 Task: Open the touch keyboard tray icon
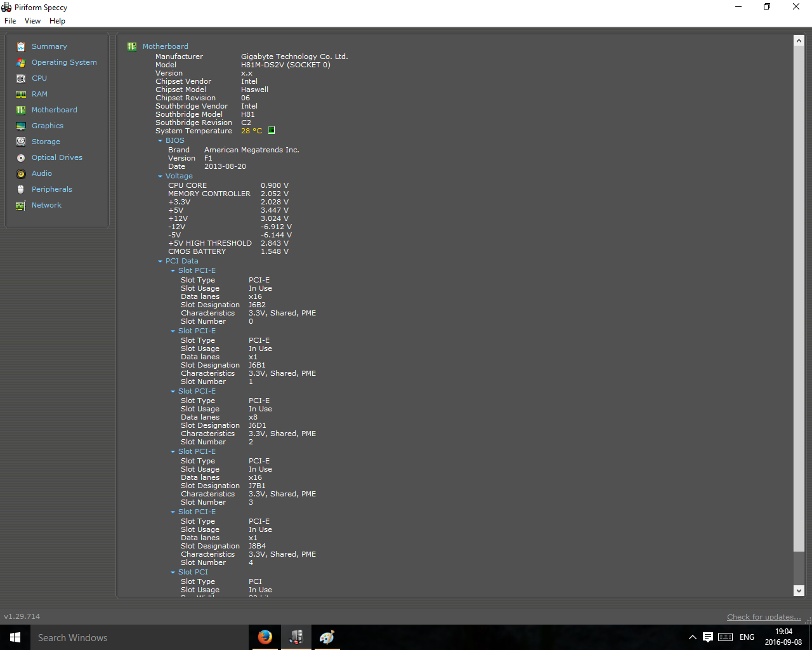point(726,637)
